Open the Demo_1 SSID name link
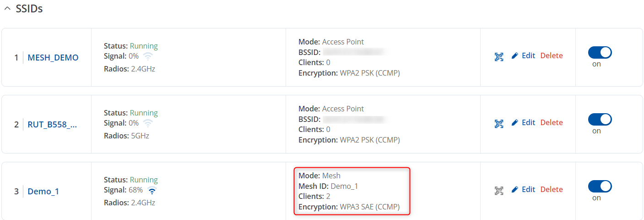 coord(43,192)
